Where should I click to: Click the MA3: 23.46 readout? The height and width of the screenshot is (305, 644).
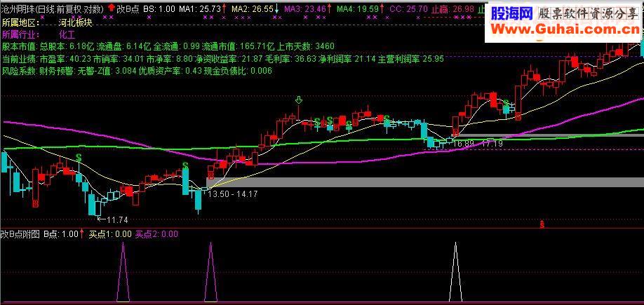click(305, 8)
